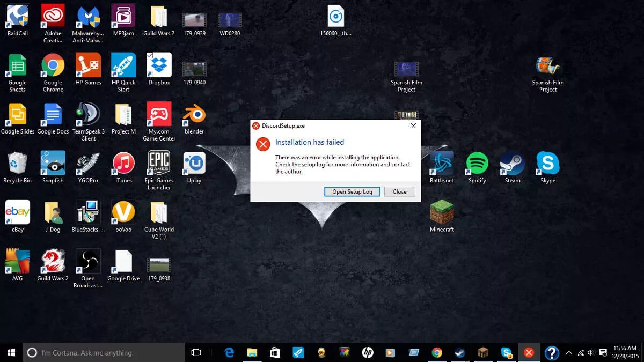Image resolution: width=644 pixels, height=362 pixels.
Task: Select the My.com Game Center shortcut
Action: pyautogui.click(x=159, y=122)
